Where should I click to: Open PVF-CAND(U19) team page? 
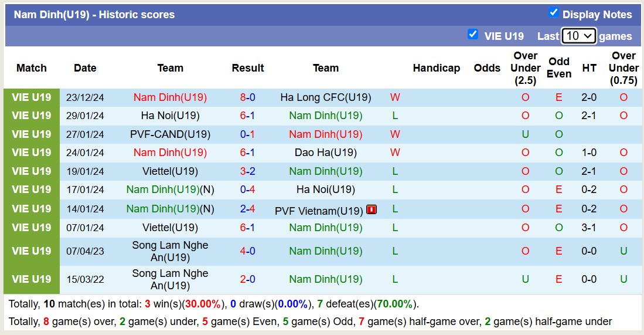pos(170,134)
